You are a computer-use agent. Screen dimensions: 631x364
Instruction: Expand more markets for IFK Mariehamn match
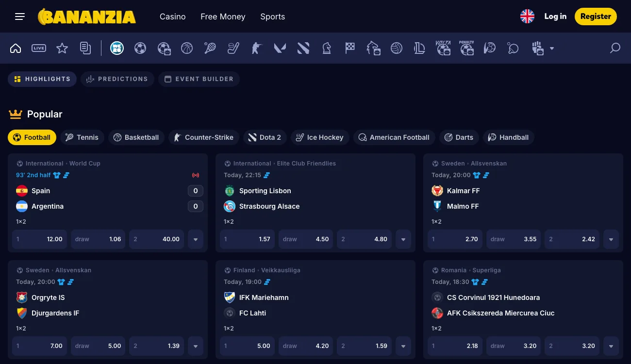[x=403, y=346]
